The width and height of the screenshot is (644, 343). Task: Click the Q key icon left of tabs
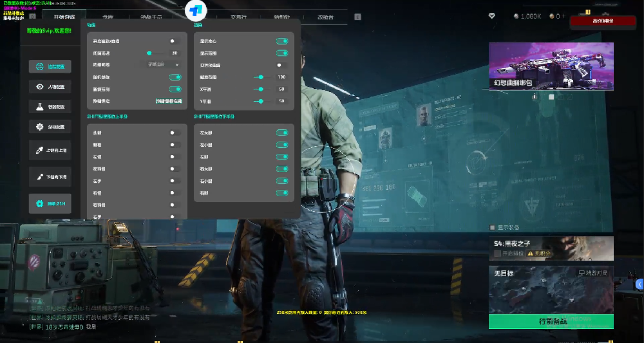click(32, 17)
